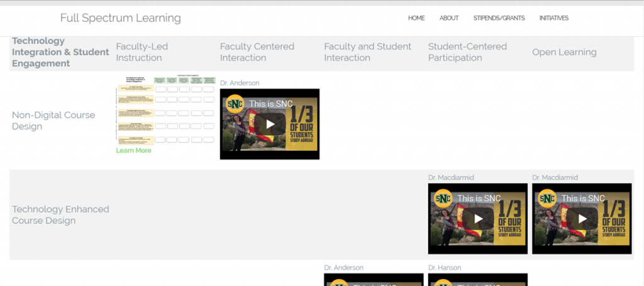Viewport: 644px width, 286px height.
Task: Navigate to STIPENDS/GRANTS
Action: click(x=499, y=18)
